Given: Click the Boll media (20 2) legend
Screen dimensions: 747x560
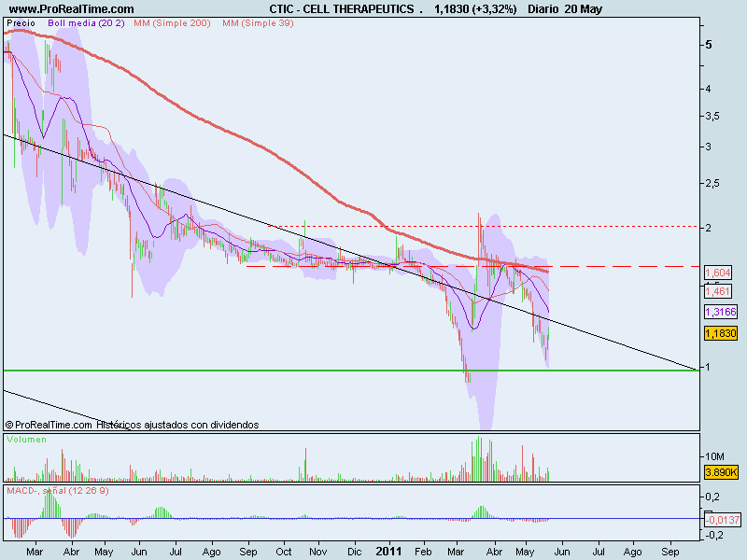Looking at the screenshot, I should [86, 23].
